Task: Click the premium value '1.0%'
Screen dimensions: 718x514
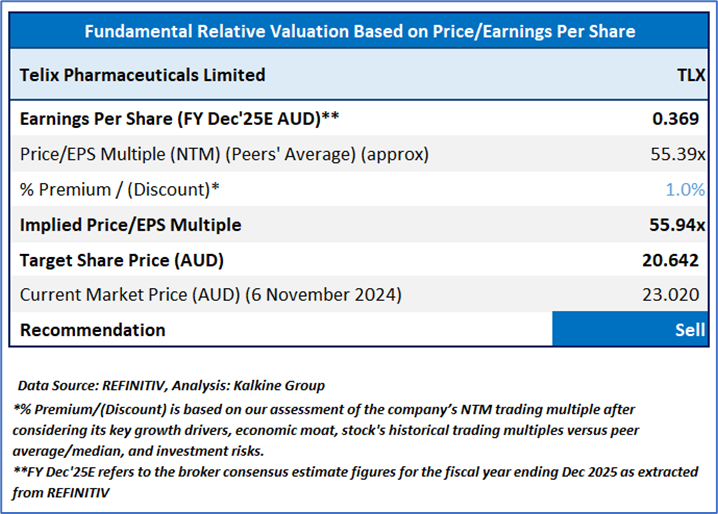Action: point(685,190)
